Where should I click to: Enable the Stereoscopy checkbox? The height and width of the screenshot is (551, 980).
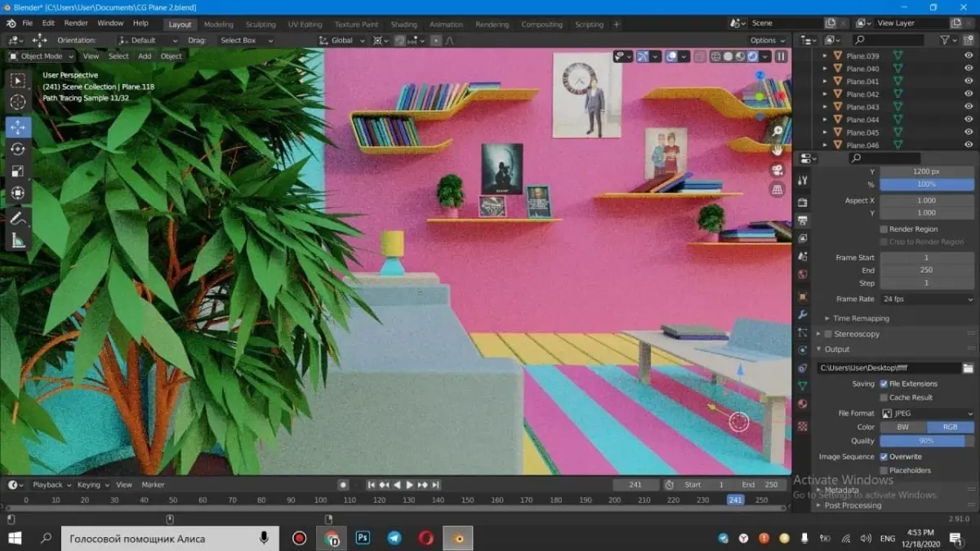point(828,334)
